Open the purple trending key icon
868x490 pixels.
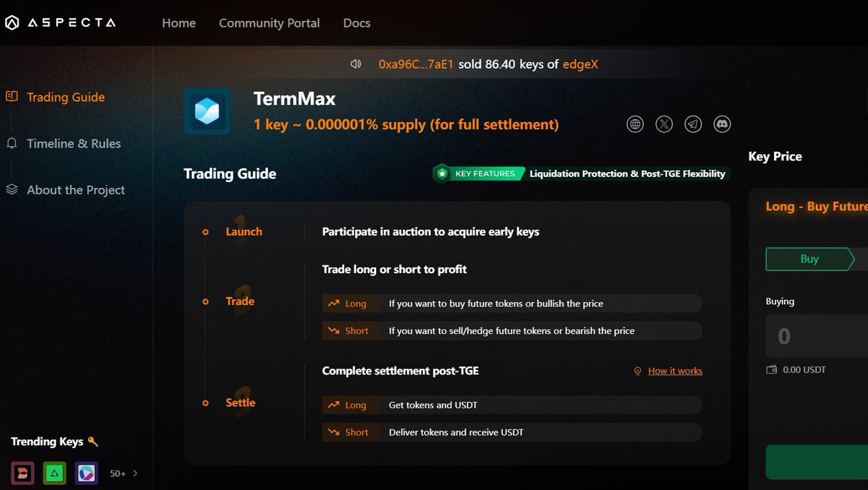87,473
